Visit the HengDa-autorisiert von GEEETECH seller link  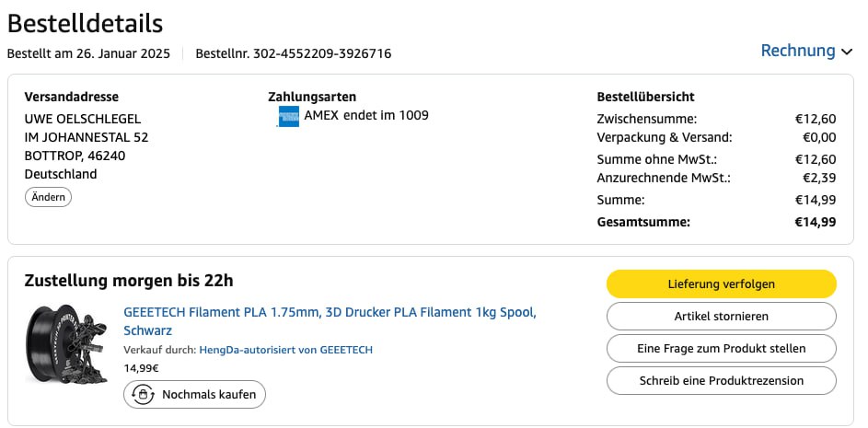[285, 350]
